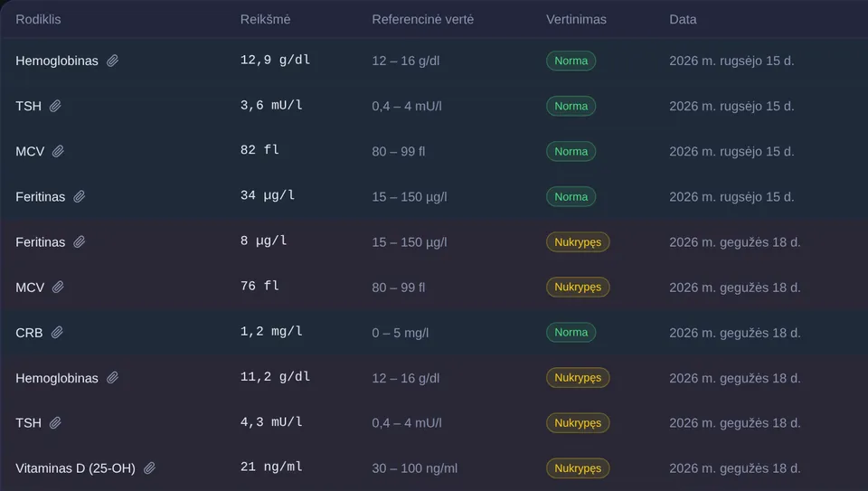Select the MCV label in the 76 fl row
Screen dimensions: 868x491
[30, 288]
